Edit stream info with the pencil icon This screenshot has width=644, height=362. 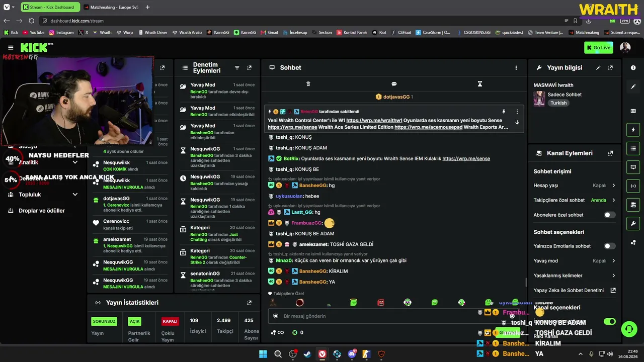click(598, 68)
